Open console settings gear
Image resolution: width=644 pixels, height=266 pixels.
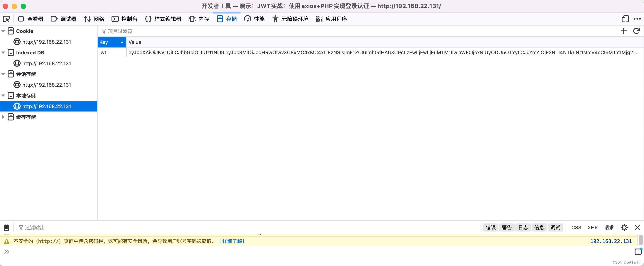pos(624,227)
